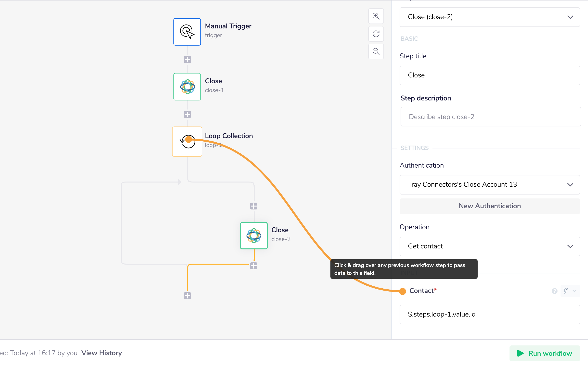Add step above close-2 in loop

pos(253,206)
